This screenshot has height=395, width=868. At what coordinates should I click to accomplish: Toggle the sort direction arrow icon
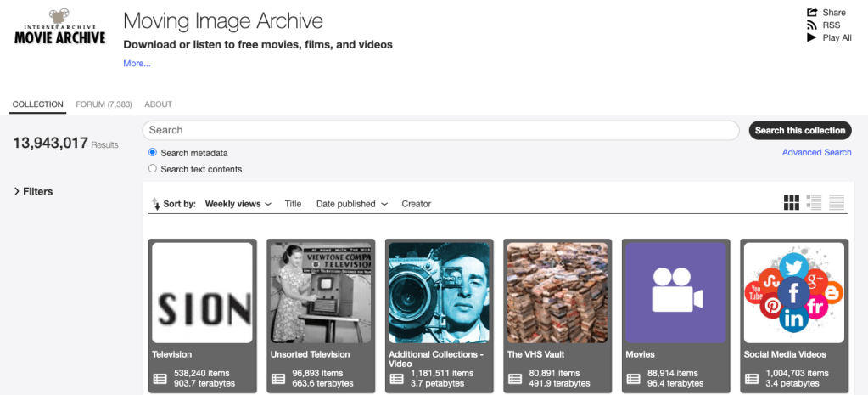click(x=155, y=204)
